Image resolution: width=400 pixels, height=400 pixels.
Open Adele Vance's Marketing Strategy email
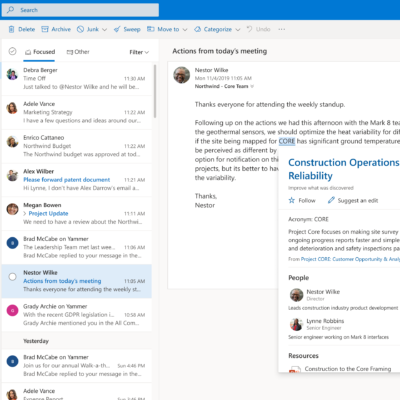click(x=77, y=112)
